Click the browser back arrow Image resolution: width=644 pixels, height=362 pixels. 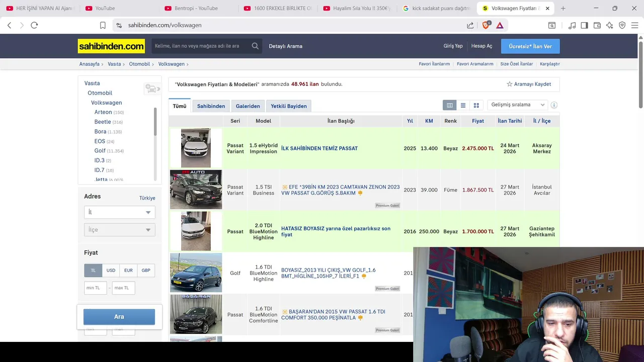(9, 25)
